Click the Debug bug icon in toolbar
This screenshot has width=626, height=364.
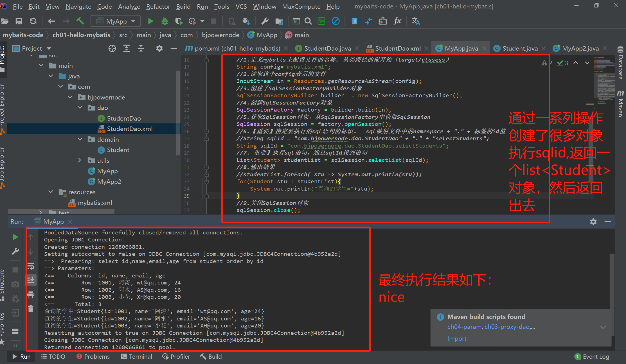coord(165,21)
